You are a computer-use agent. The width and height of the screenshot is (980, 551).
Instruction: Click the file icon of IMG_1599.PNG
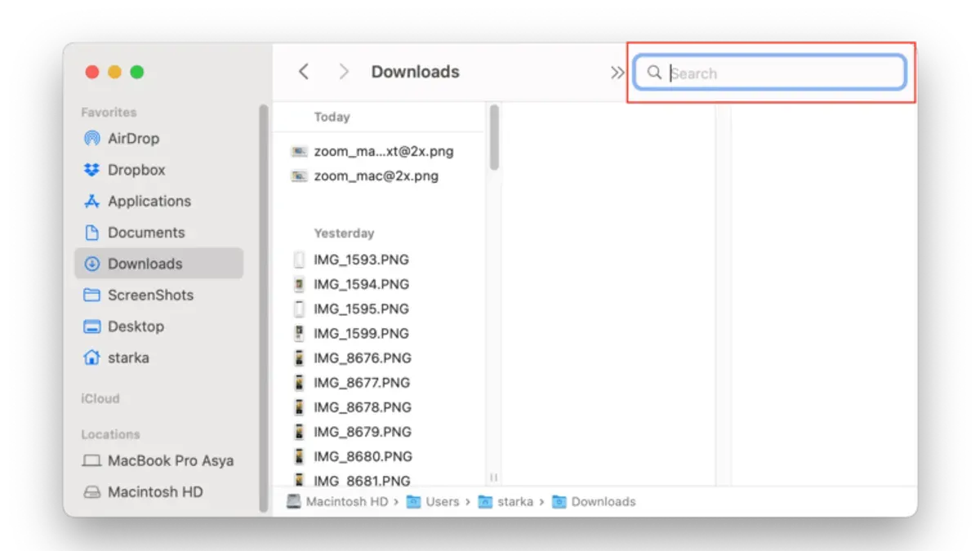click(300, 333)
